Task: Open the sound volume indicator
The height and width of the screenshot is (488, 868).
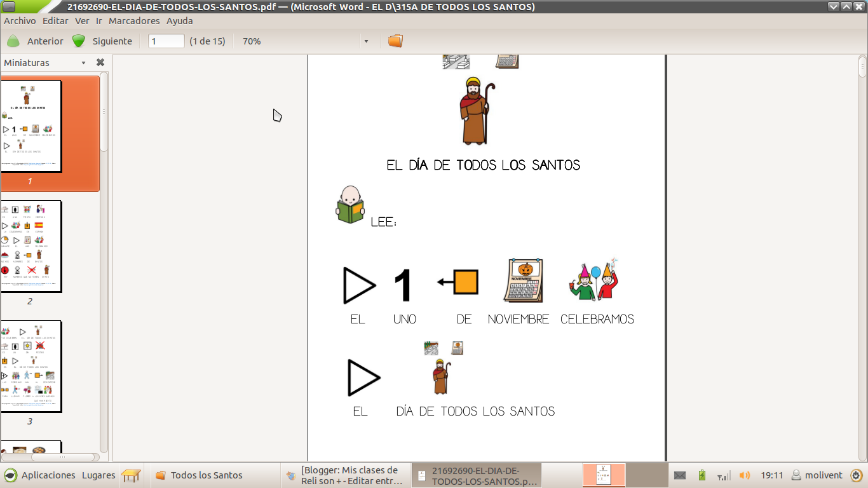Action: tap(745, 475)
